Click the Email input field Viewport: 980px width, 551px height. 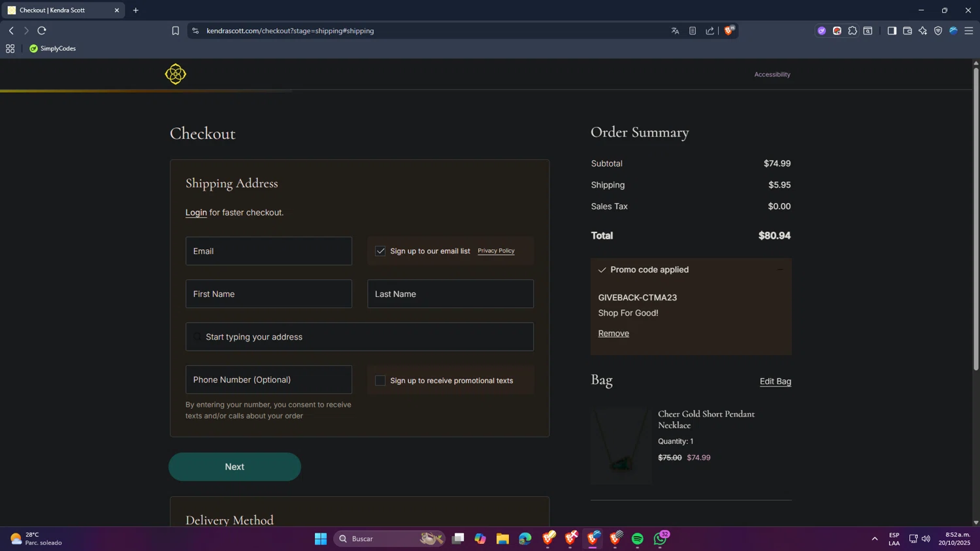point(269,251)
